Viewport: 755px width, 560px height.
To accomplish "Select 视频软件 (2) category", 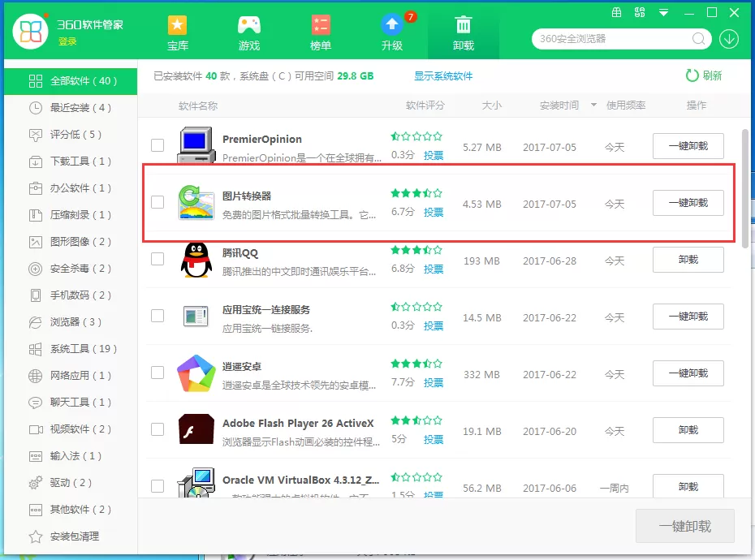I will 71,429.
